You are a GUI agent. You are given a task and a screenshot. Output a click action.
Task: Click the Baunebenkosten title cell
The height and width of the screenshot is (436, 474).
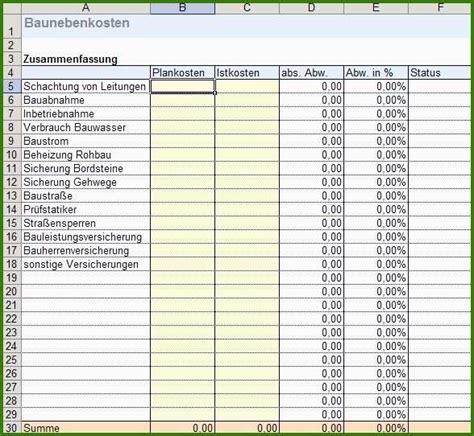[86, 26]
